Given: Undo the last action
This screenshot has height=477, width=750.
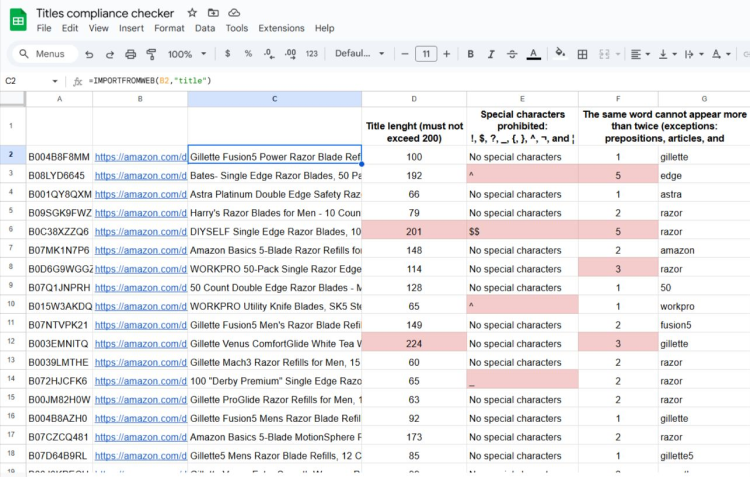Looking at the screenshot, I should pos(89,54).
